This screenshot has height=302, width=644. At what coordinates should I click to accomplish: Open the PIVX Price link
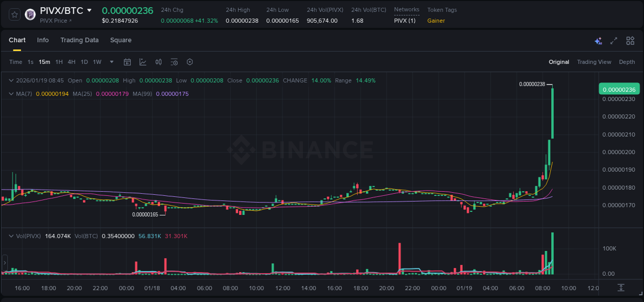coord(54,21)
